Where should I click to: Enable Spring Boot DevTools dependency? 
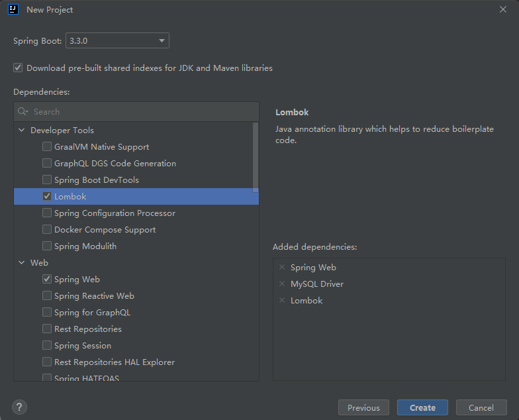tap(47, 180)
